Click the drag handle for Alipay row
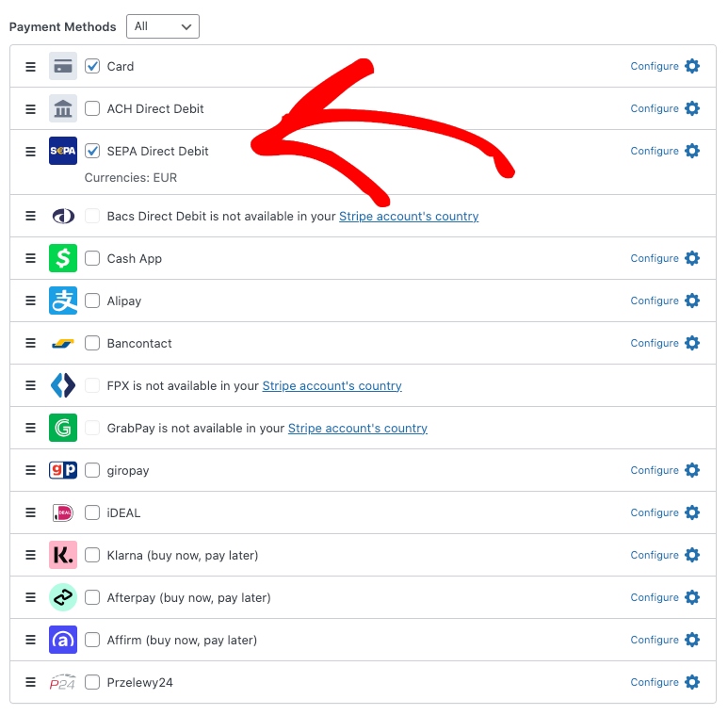Screen dimensions: 728x715 click(30, 301)
